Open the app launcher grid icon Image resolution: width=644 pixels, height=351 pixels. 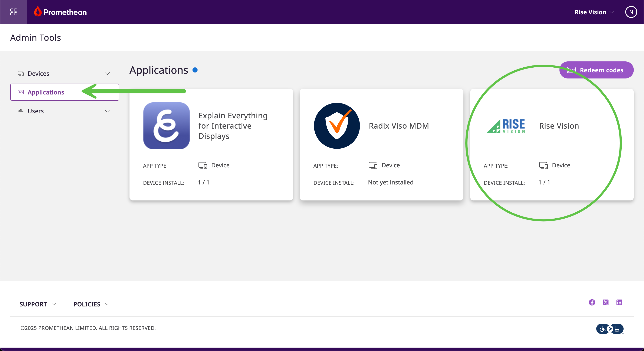13,12
